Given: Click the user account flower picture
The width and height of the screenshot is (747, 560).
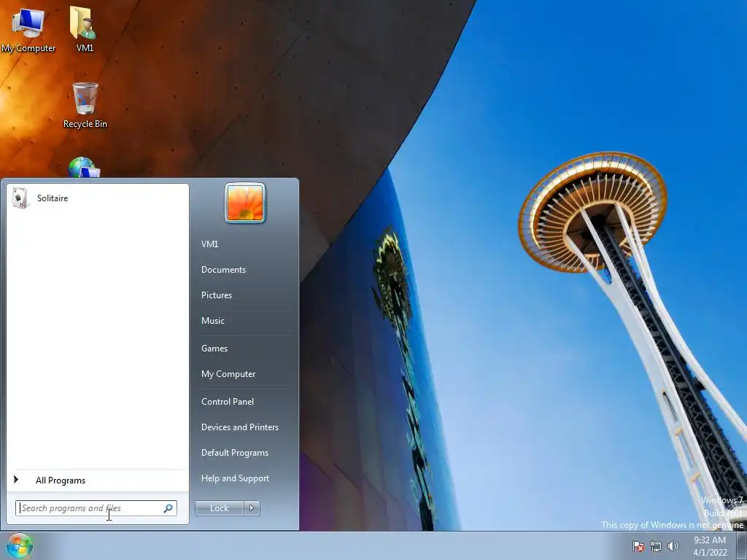Looking at the screenshot, I should coord(245,203).
